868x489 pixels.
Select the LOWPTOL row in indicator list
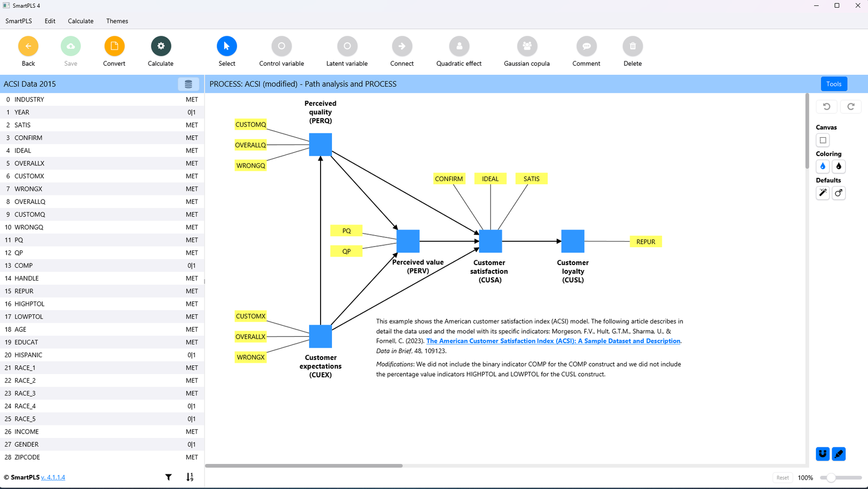click(x=102, y=317)
